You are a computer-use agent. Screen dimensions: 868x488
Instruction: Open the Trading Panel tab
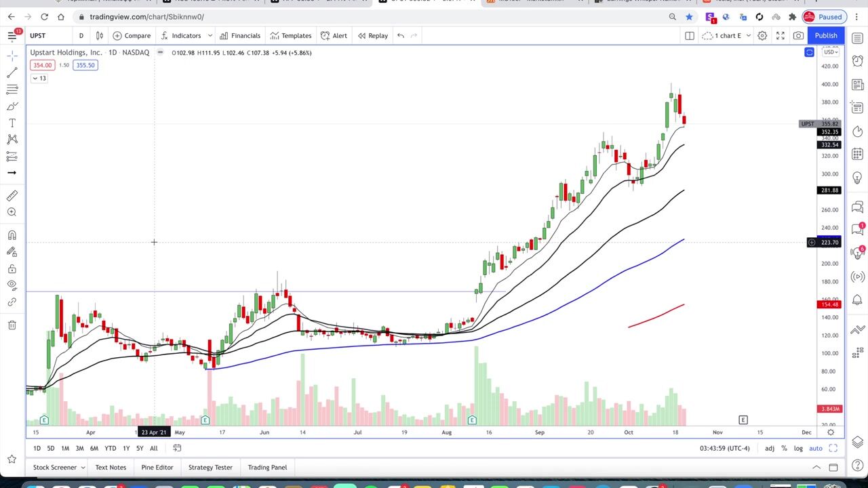[267, 468]
